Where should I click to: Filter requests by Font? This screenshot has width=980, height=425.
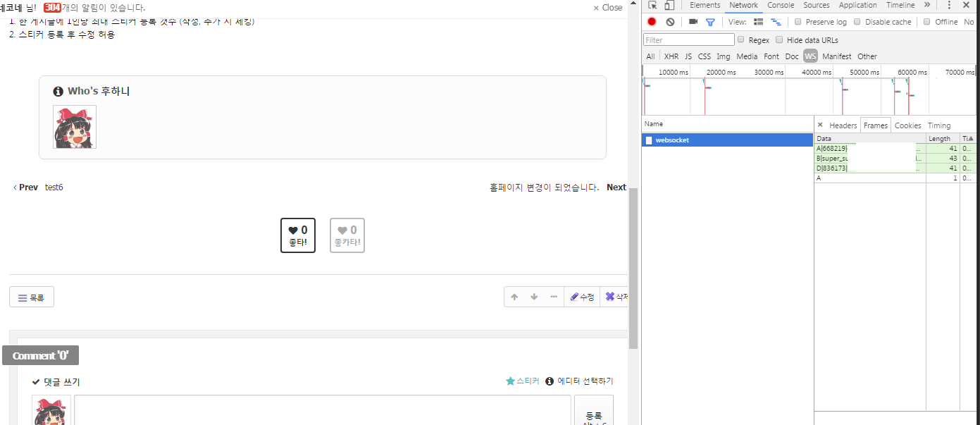(x=771, y=56)
